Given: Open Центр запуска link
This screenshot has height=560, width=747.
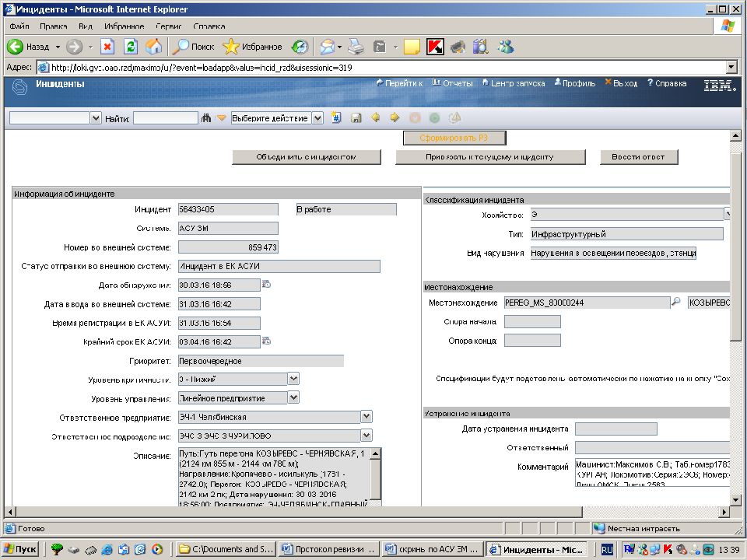Looking at the screenshot, I should pos(513,83).
